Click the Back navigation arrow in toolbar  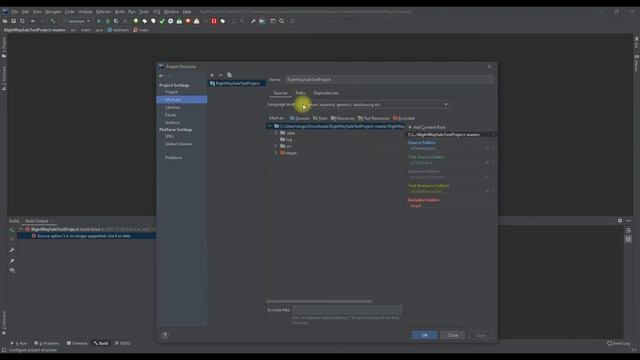(x=33, y=21)
